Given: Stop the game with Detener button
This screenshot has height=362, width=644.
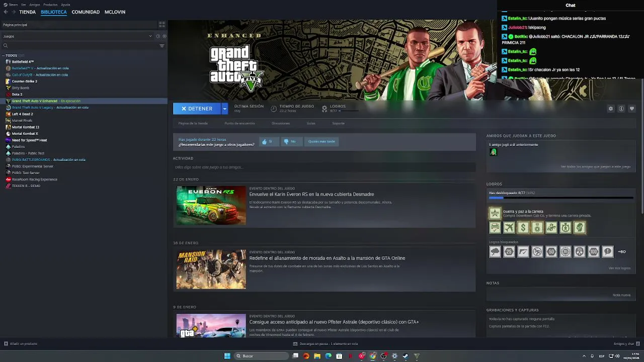Looking at the screenshot, I should 197,109.
